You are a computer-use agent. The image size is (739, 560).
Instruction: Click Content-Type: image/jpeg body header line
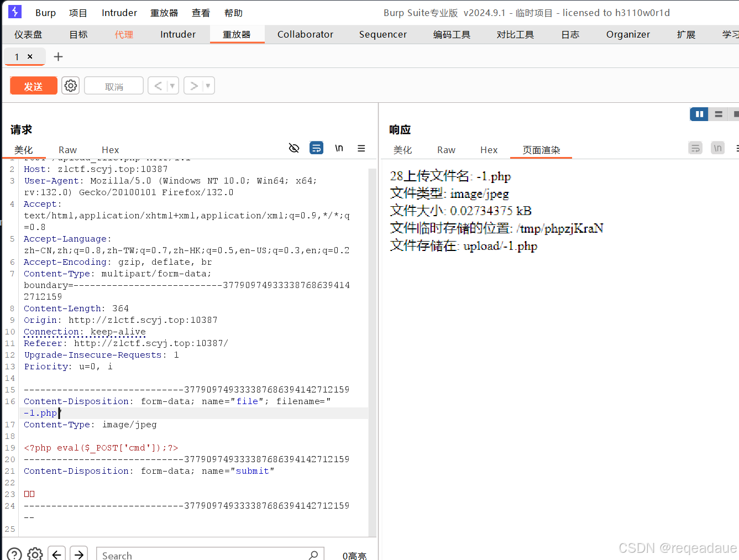(x=90, y=425)
